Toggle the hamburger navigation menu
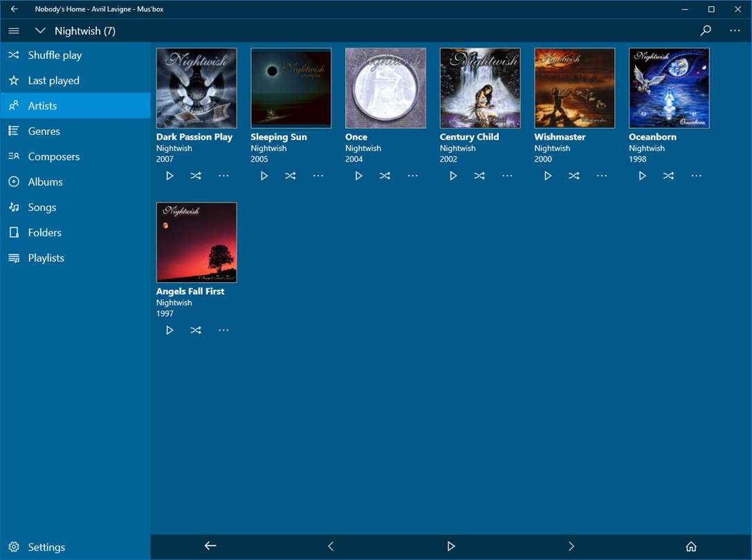Image resolution: width=752 pixels, height=560 pixels. 14,30
